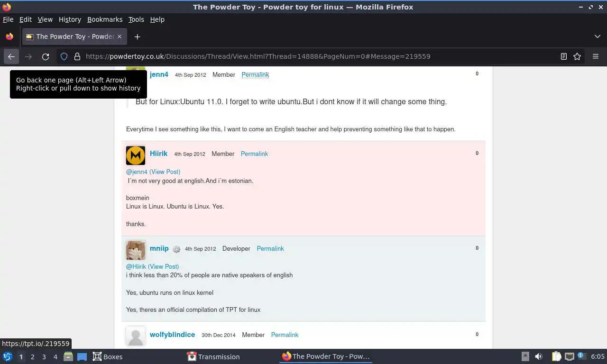Switch to workspace 1
The width and height of the screenshot is (607, 364).
click(x=21, y=357)
